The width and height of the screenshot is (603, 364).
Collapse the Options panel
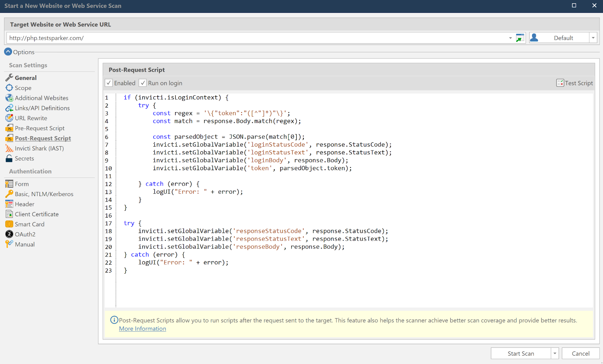[8, 52]
